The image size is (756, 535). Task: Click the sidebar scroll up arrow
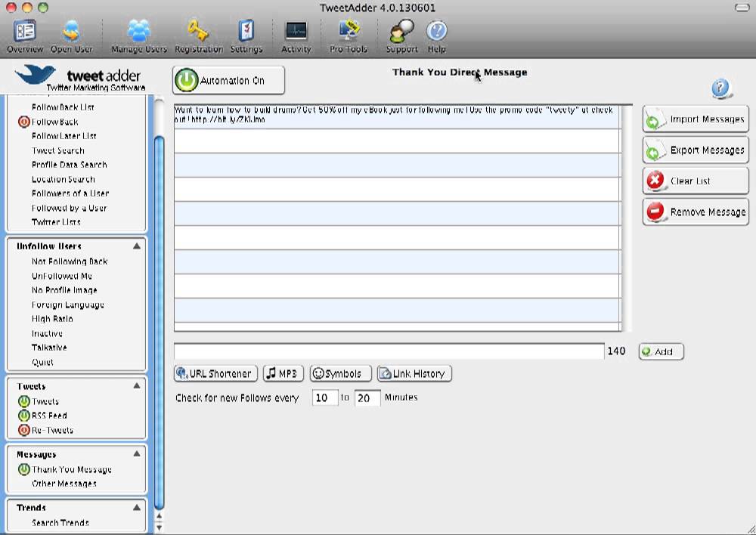tap(159, 516)
